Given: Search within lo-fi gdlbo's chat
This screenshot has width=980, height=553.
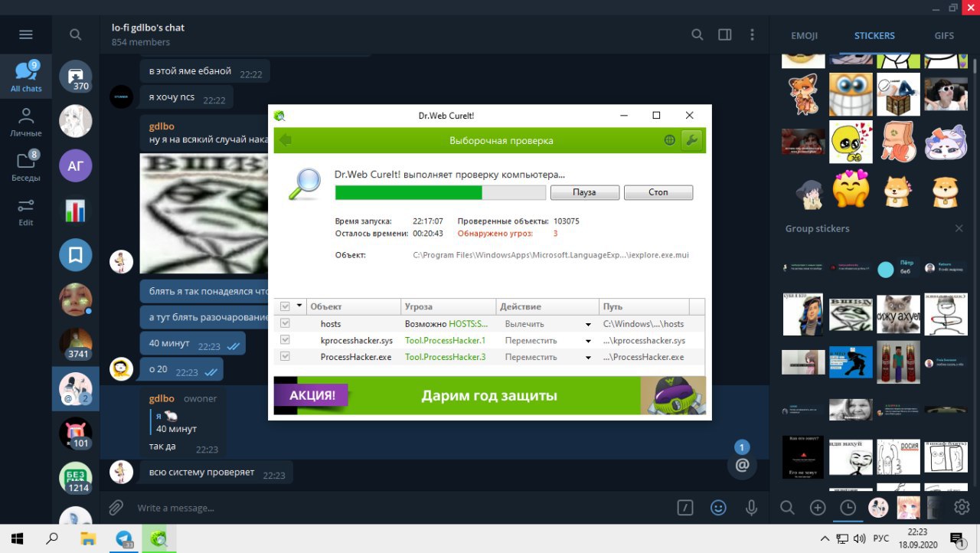Looking at the screenshot, I should [697, 34].
